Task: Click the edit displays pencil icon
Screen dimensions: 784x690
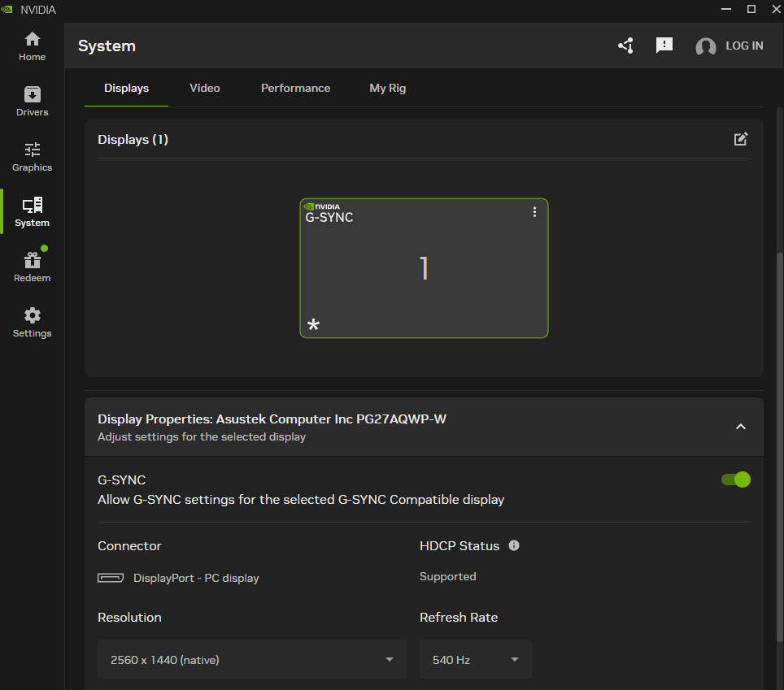Action: (740, 139)
